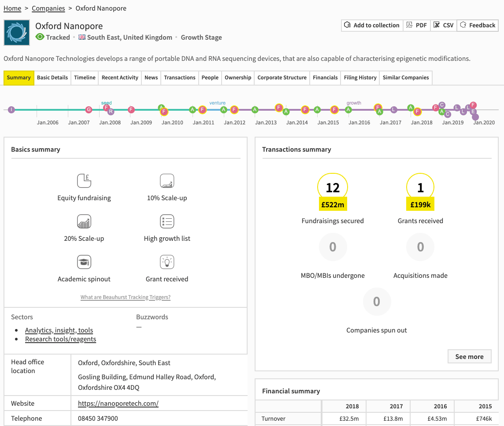Click the 1 grants received circle
The image size is (504, 426).
point(420,187)
